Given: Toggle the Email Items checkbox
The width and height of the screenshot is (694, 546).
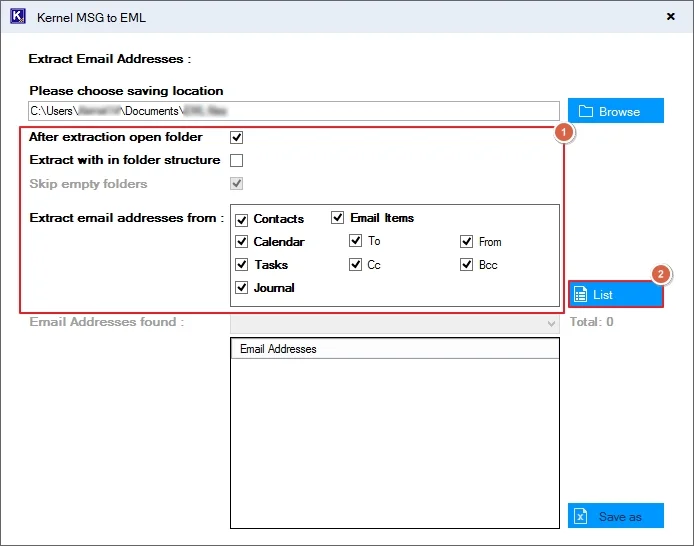Looking at the screenshot, I should coord(338,217).
